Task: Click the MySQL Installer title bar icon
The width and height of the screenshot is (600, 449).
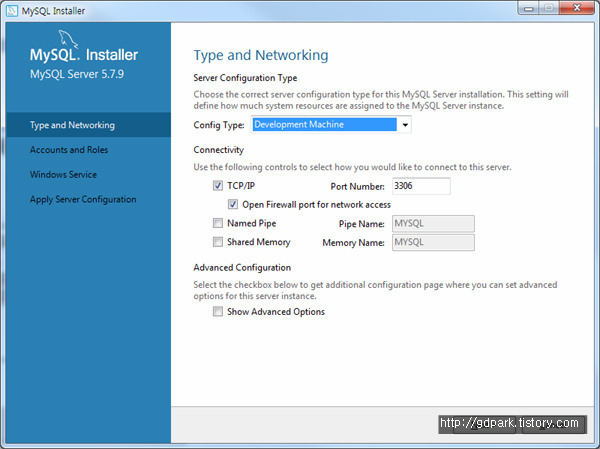Action: coord(12,11)
